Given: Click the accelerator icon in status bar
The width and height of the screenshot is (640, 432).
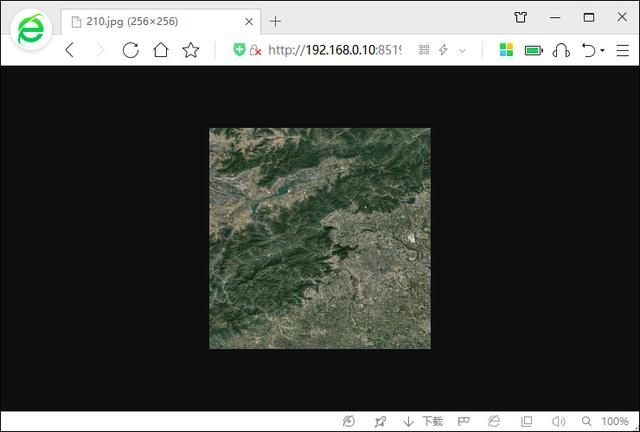Looking at the screenshot, I should [x=349, y=421].
